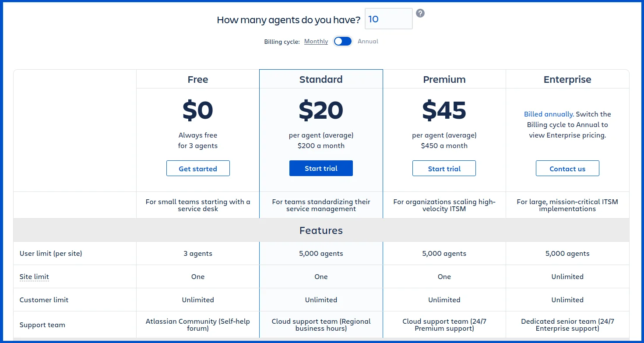Select the Standard plan column header
Image resolution: width=644 pixels, height=343 pixels.
(x=321, y=79)
